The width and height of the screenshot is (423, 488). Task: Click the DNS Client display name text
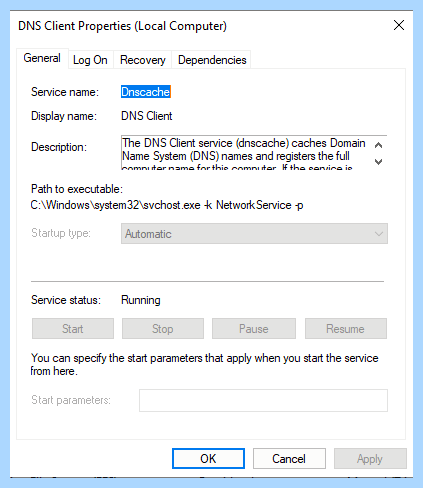point(146,116)
